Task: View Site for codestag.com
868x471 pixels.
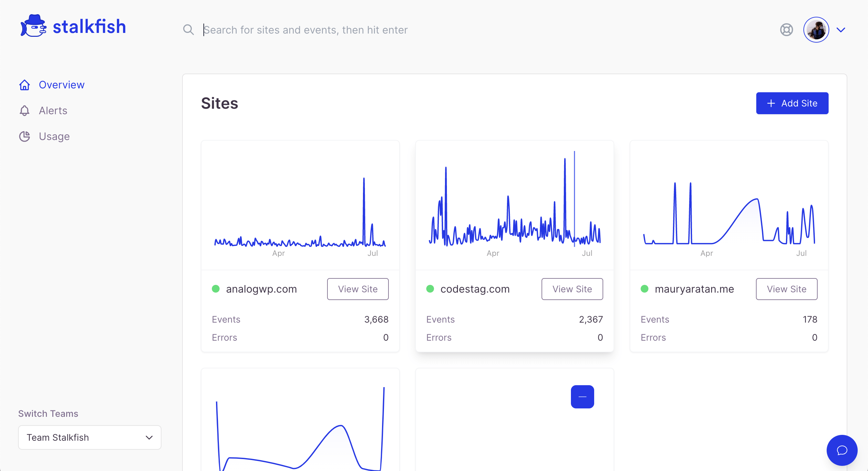Action: coord(572,289)
